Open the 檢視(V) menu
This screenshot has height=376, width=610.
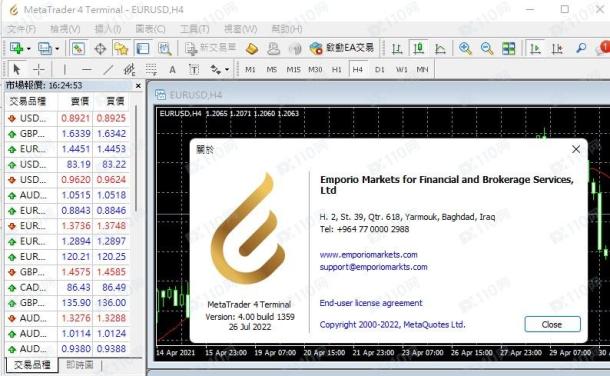pyautogui.click(x=65, y=29)
